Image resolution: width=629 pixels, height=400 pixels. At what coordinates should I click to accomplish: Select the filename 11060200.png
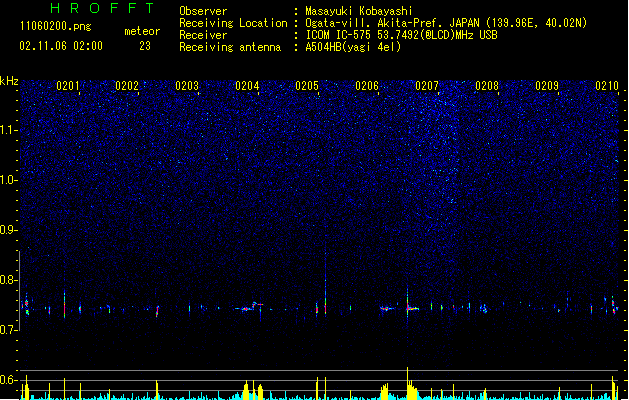coord(56,26)
